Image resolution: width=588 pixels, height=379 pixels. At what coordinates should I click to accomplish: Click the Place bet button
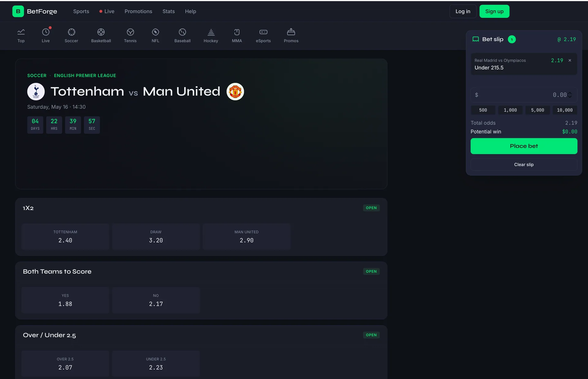524,146
